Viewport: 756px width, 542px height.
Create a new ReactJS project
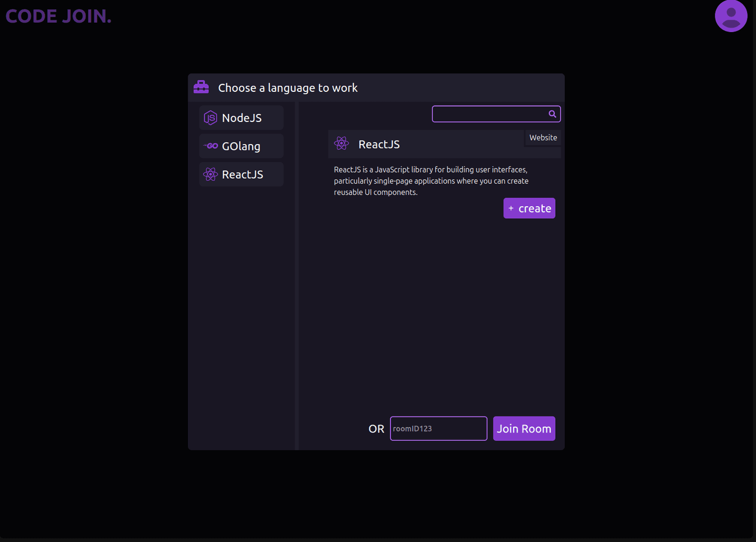pos(529,208)
